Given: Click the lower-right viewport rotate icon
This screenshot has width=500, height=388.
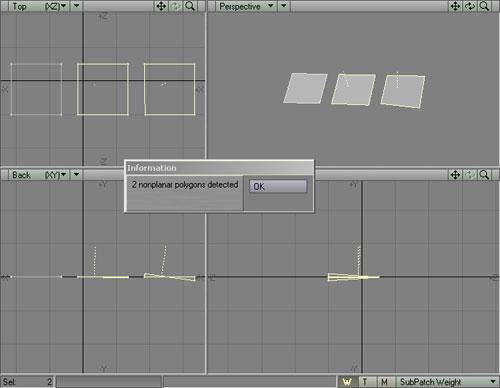Looking at the screenshot, I should point(470,175).
